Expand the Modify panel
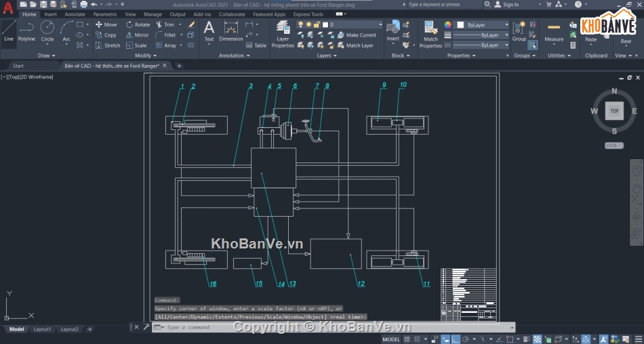 146,56
